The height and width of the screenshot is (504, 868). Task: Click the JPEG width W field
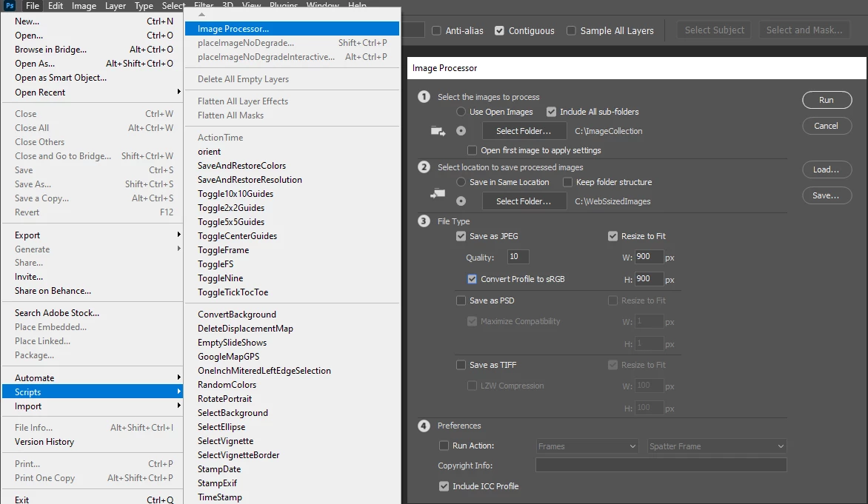tap(649, 257)
